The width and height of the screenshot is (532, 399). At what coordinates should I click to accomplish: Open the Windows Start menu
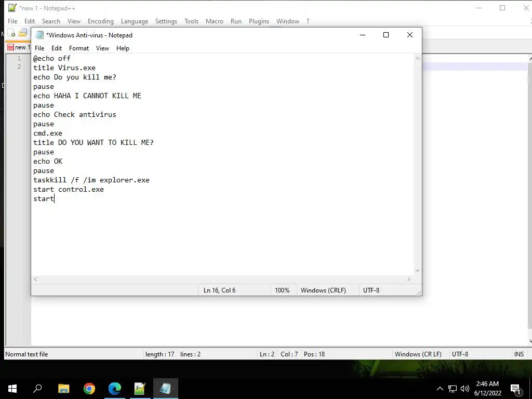(12, 389)
